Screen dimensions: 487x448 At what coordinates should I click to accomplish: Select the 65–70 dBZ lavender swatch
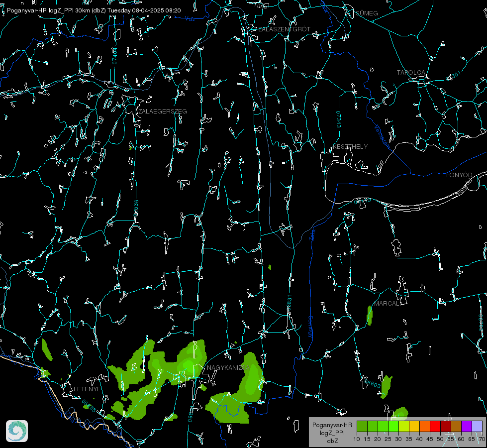(x=477, y=426)
